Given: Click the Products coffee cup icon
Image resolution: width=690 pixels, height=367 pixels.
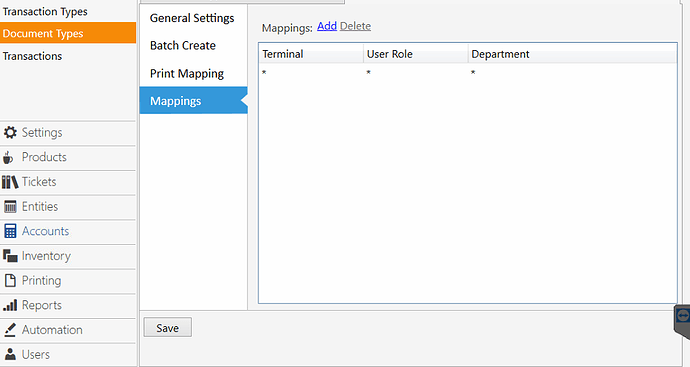Looking at the screenshot, I should [x=8, y=157].
